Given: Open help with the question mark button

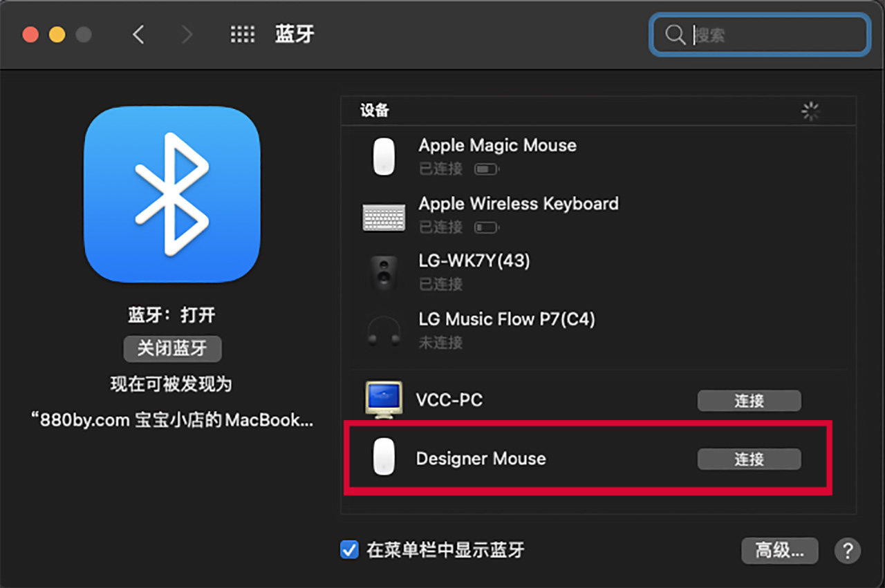Looking at the screenshot, I should tap(848, 551).
